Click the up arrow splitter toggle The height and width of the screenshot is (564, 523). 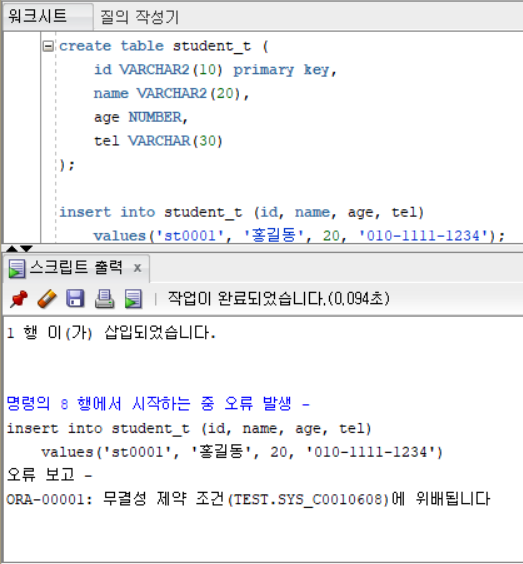tap(12, 249)
